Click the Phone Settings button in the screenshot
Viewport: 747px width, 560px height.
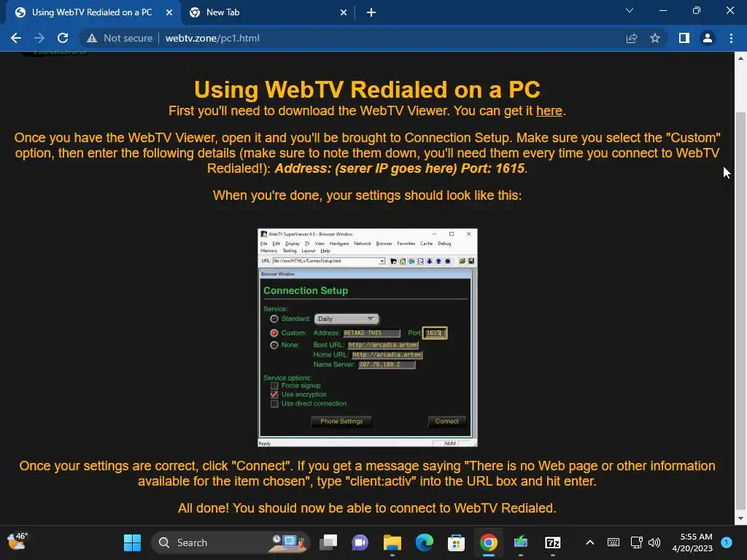341,421
